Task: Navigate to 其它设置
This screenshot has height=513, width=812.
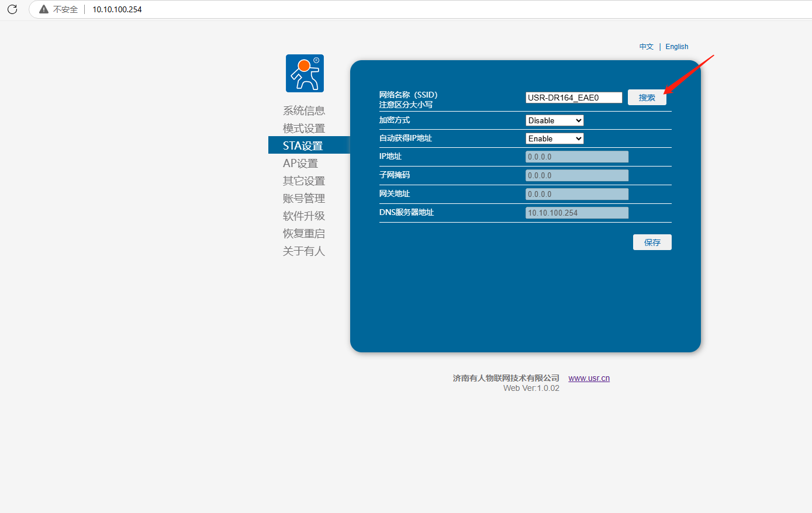Action: pos(303,181)
